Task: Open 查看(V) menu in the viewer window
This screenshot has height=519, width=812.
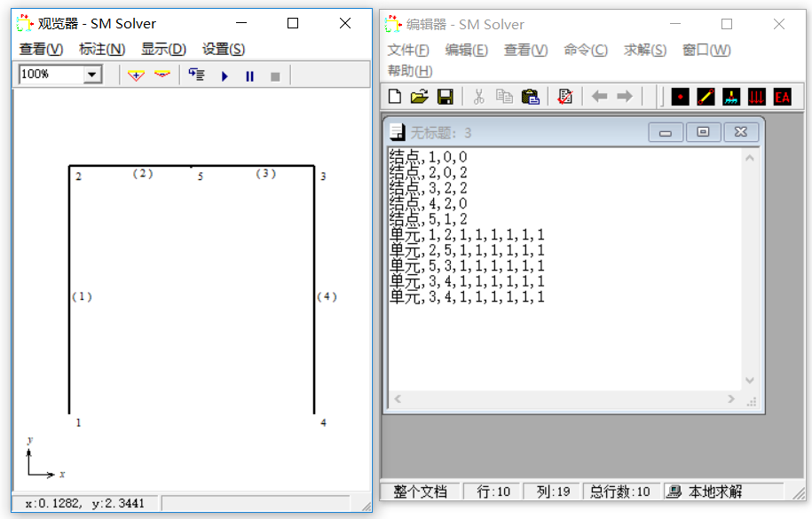Action: (x=42, y=49)
